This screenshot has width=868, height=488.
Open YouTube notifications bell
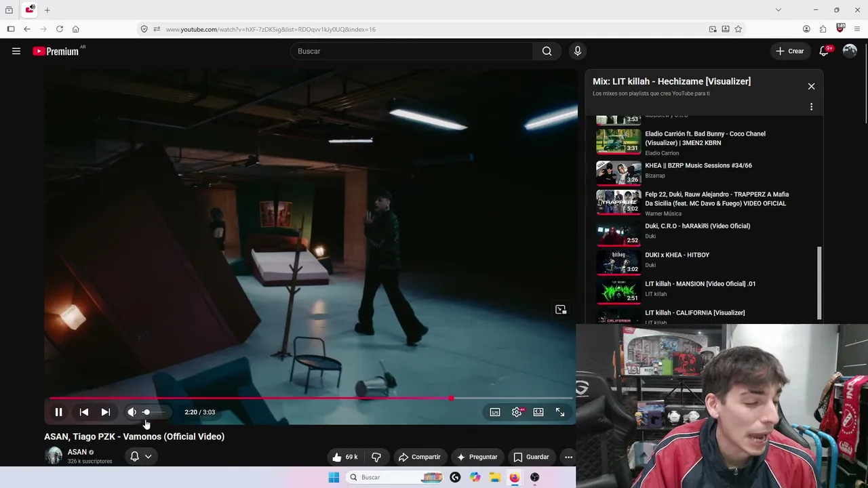pyautogui.click(x=825, y=51)
